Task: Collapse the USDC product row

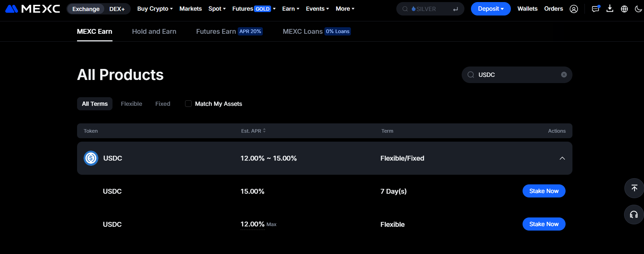Action: [562, 158]
